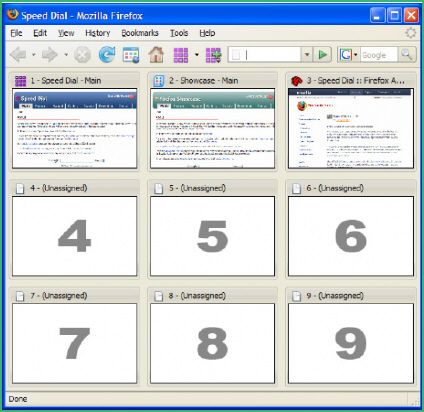Screen dimensions: 424x412
Task: Click the blank page icon of dial 5
Action: pyautogui.click(x=158, y=188)
